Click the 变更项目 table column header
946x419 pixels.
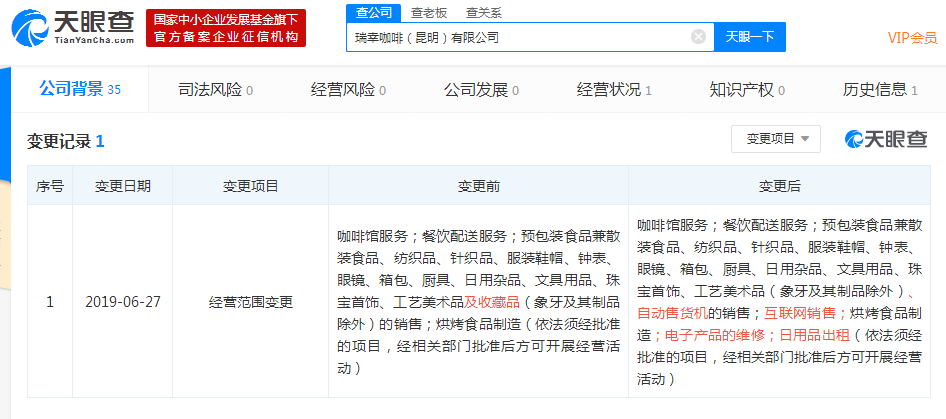(x=250, y=186)
